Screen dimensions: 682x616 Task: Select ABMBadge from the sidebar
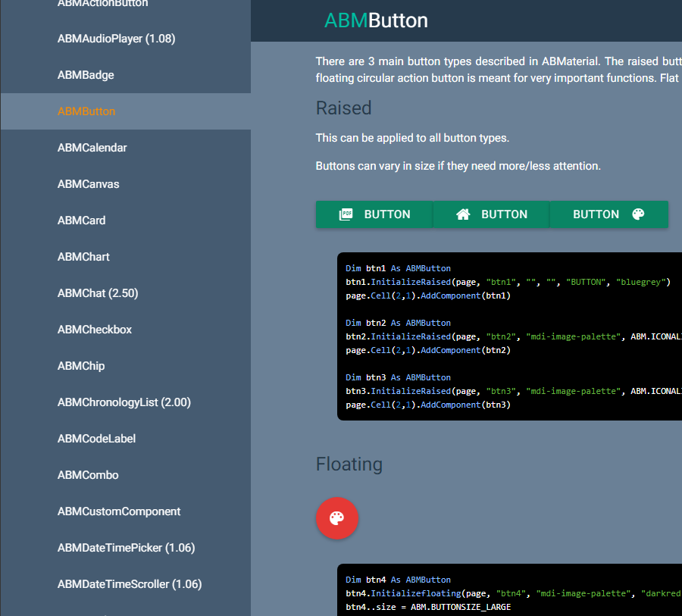click(86, 75)
